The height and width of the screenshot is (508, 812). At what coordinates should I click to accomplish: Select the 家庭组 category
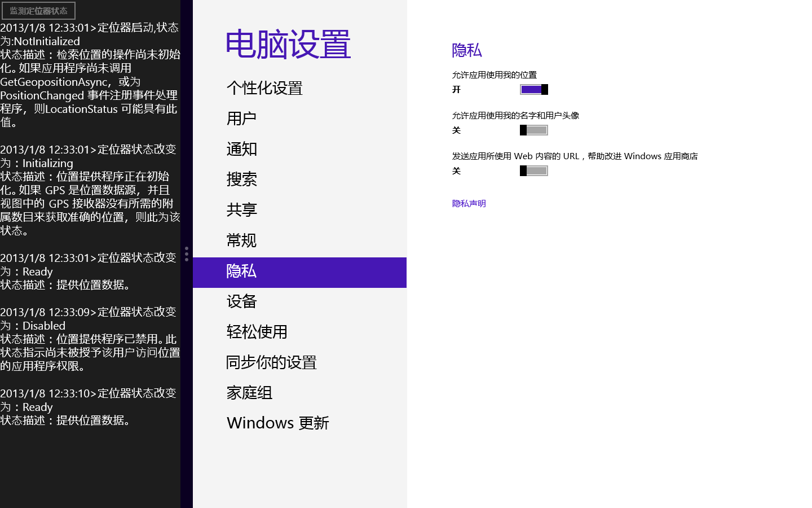[299, 393]
